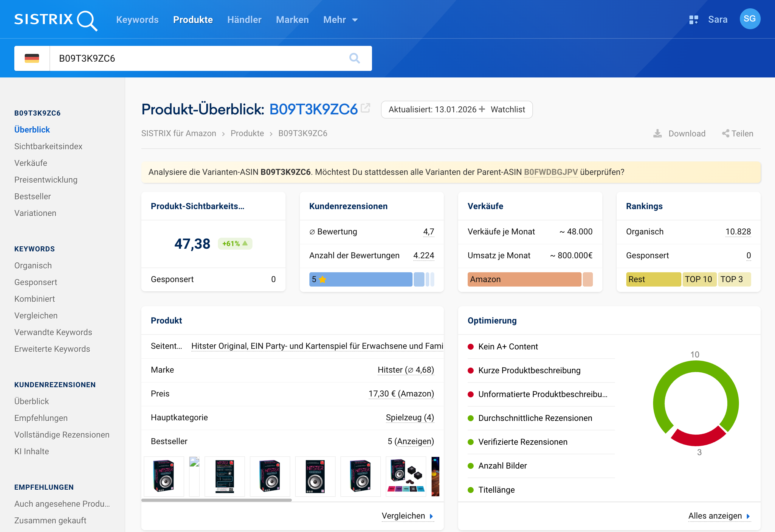
Task: Click Vergleichen arrow under product images
Action: (431, 516)
